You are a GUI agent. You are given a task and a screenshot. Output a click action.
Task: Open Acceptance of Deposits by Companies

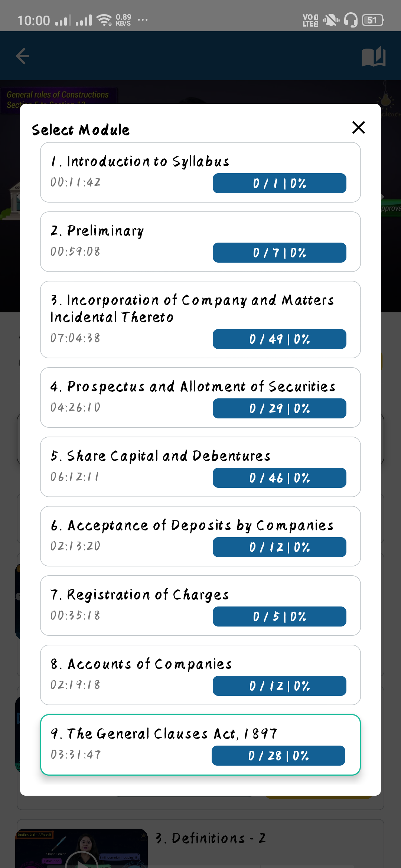pos(192,526)
